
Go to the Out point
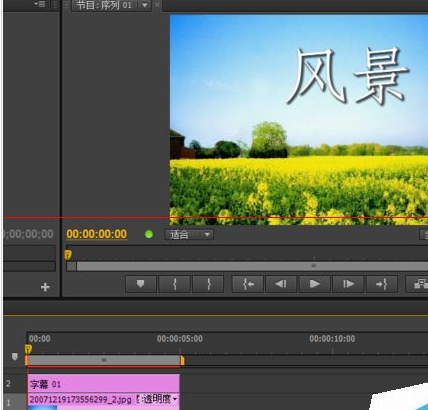382,284
